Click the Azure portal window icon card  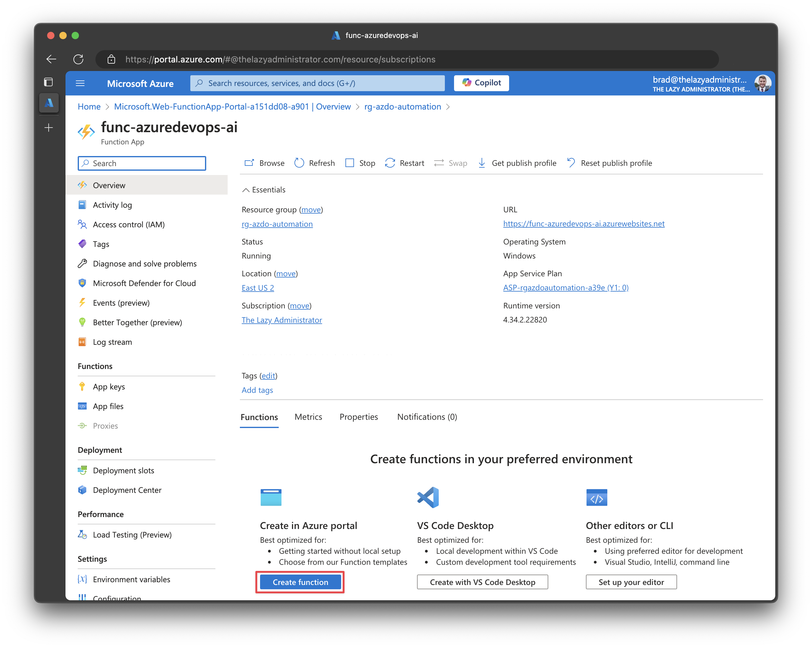(271, 497)
